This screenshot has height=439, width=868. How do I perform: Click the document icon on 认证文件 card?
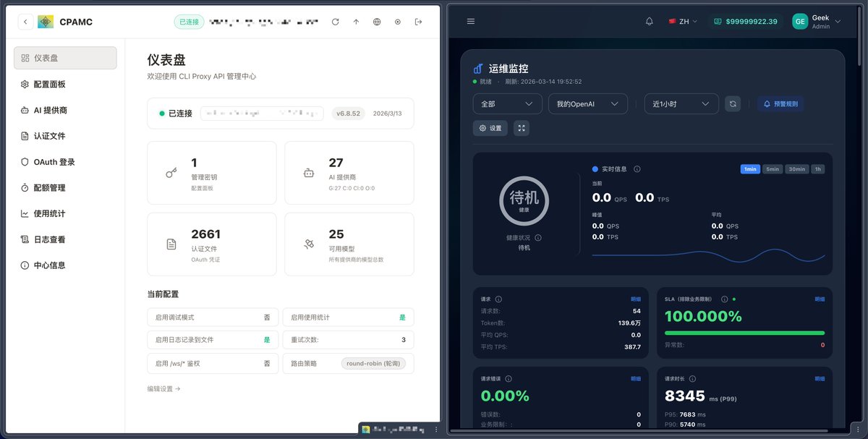click(171, 244)
